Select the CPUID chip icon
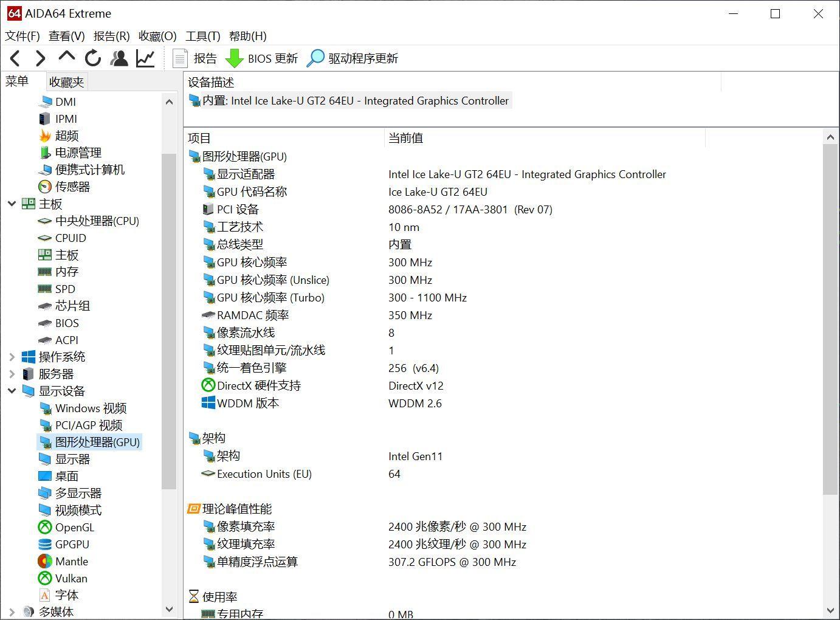 45,238
